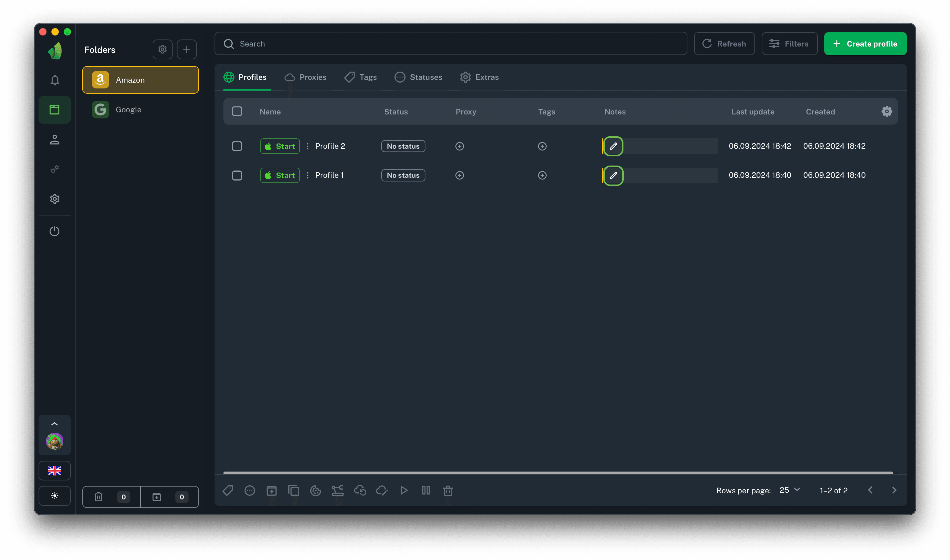Edit notes pencil for Profile 2
Image resolution: width=950 pixels, height=560 pixels.
pyautogui.click(x=613, y=146)
